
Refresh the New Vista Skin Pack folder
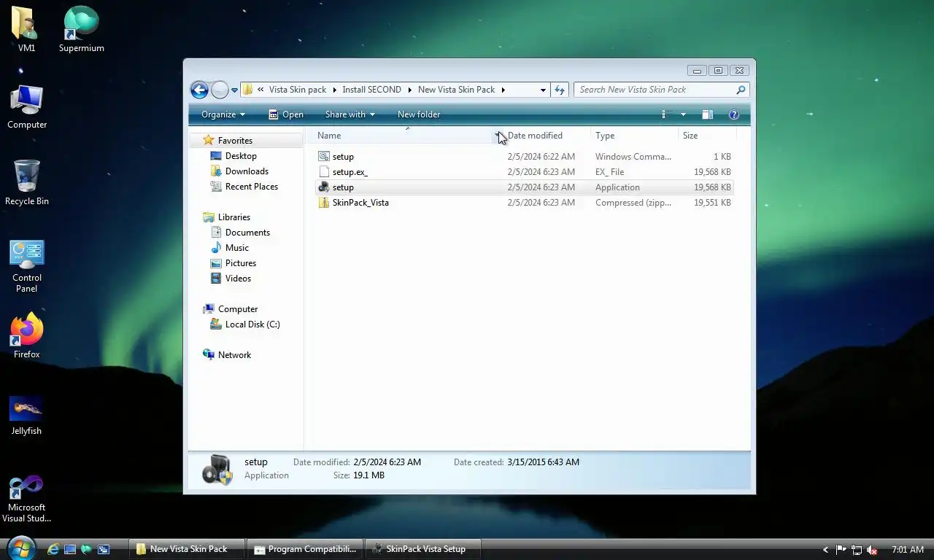coord(560,90)
